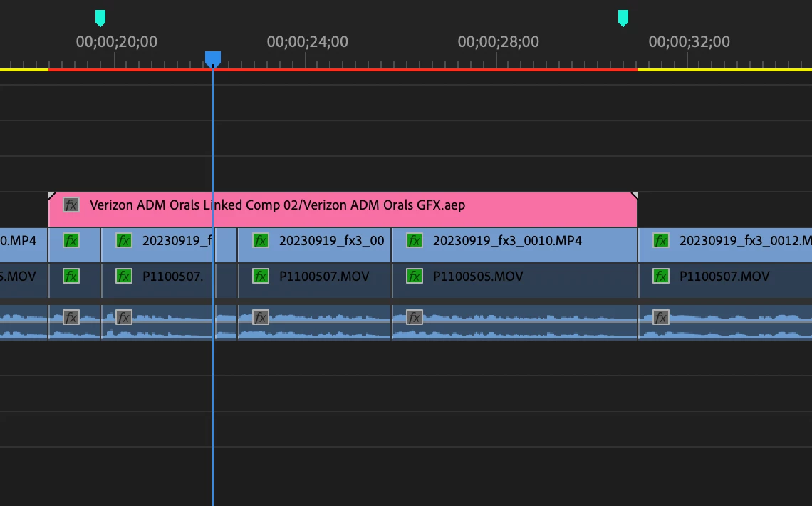Select the 20230919_fx3_0012 clip
Screen dimensions: 812x506
726,245
